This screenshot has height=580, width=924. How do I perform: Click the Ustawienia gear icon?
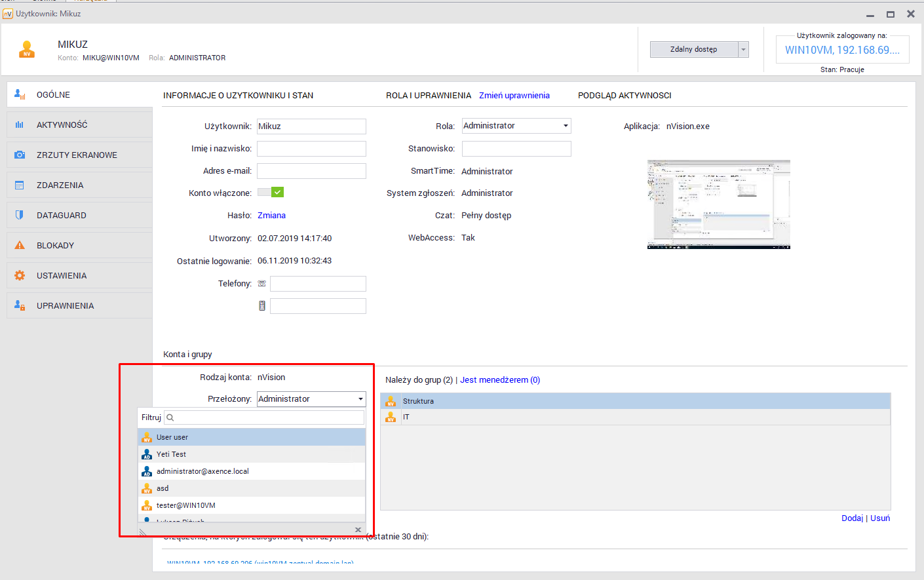(20, 276)
